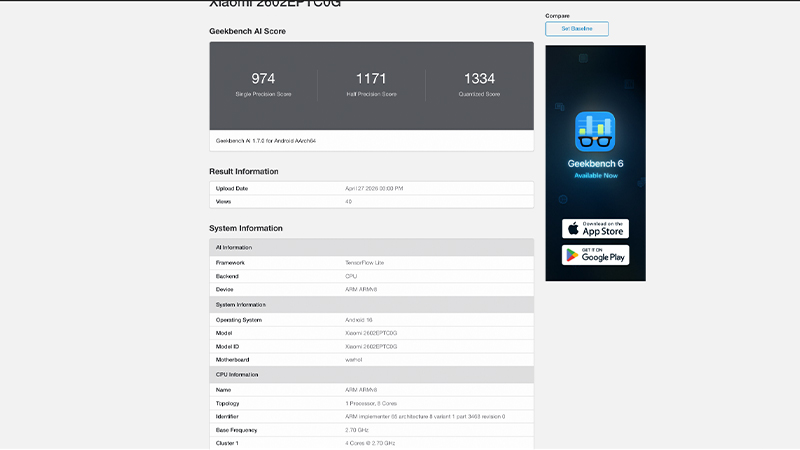
Task: Click the AI Information section header
Action: 234,247
